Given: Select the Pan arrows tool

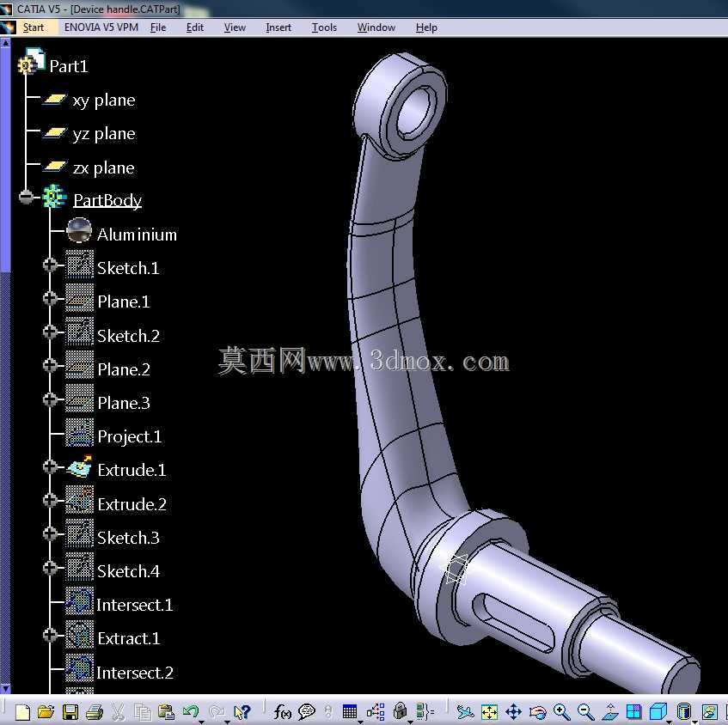Looking at the screenshot, I should 513,711.
